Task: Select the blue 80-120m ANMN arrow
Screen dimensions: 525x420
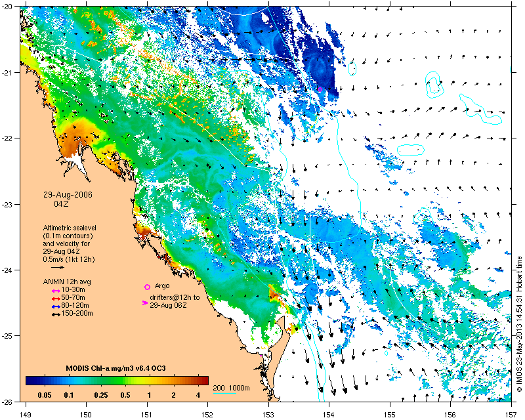Action: [x=56, y=306]
